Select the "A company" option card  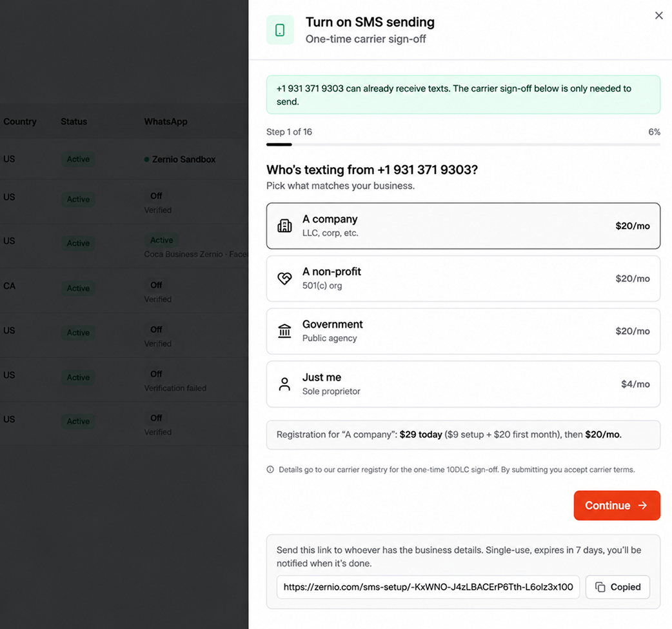(x=463, y=226)
